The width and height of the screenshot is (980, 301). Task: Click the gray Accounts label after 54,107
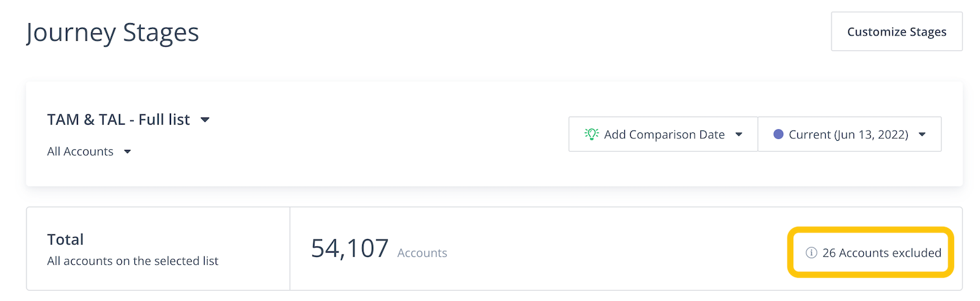point(422,253)
